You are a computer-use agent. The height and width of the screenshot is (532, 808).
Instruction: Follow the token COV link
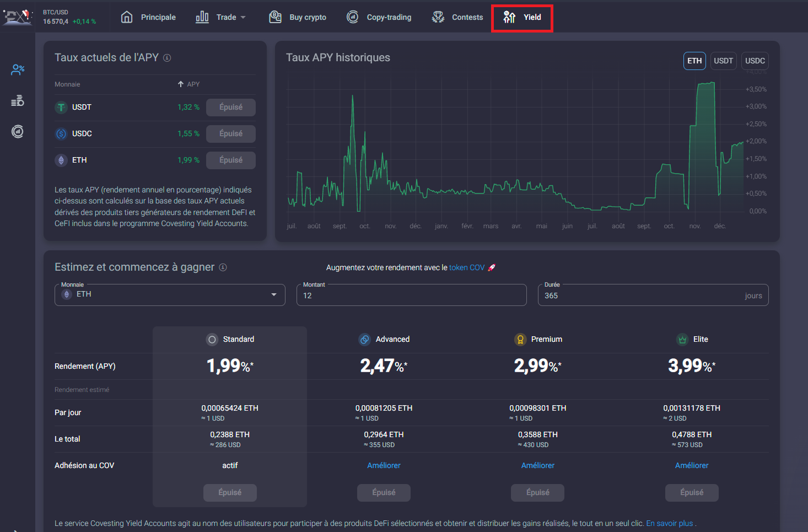click(x=467, y=267)
